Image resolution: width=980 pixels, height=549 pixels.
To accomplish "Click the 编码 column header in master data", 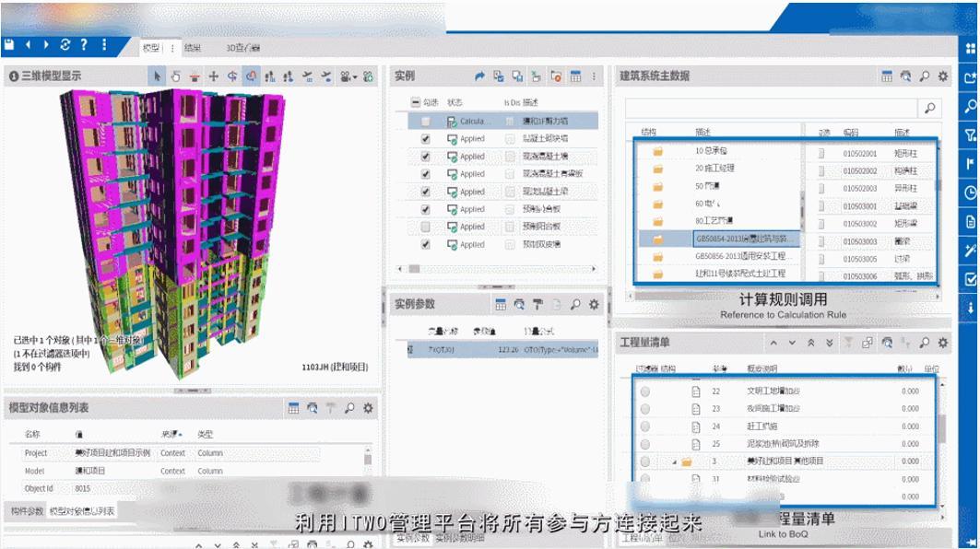I will click(851, 133).
